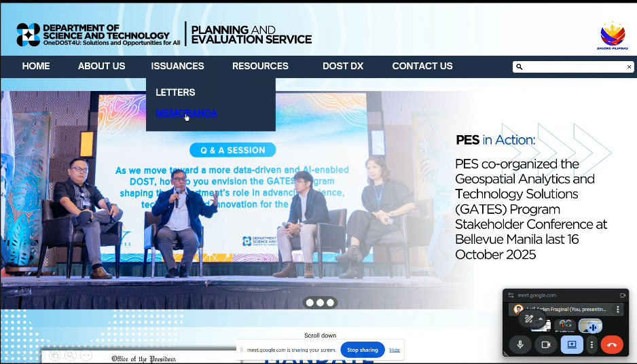This screenshot has width=637, height=364.
Task: Click inside the site search field
Action: pos(574,67)
